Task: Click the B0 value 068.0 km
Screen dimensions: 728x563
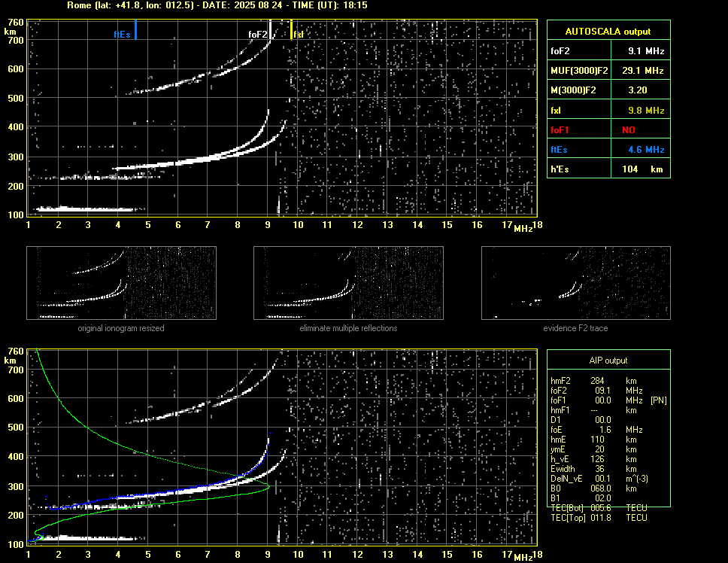Action: 614,488
